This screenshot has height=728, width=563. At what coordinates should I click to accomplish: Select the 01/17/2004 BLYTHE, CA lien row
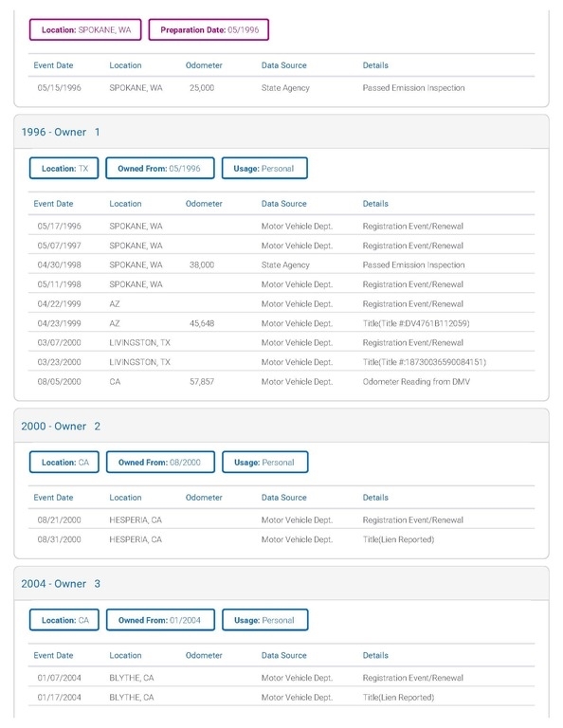281,698
